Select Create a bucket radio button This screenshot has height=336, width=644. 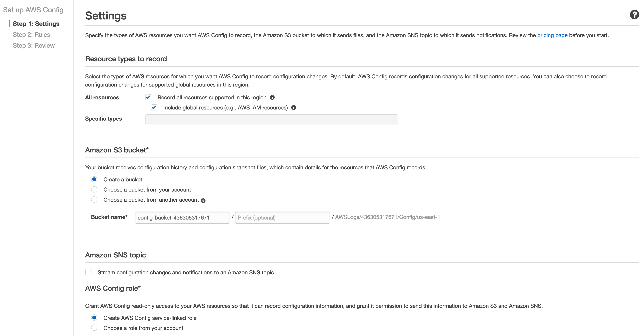point(94,179)
